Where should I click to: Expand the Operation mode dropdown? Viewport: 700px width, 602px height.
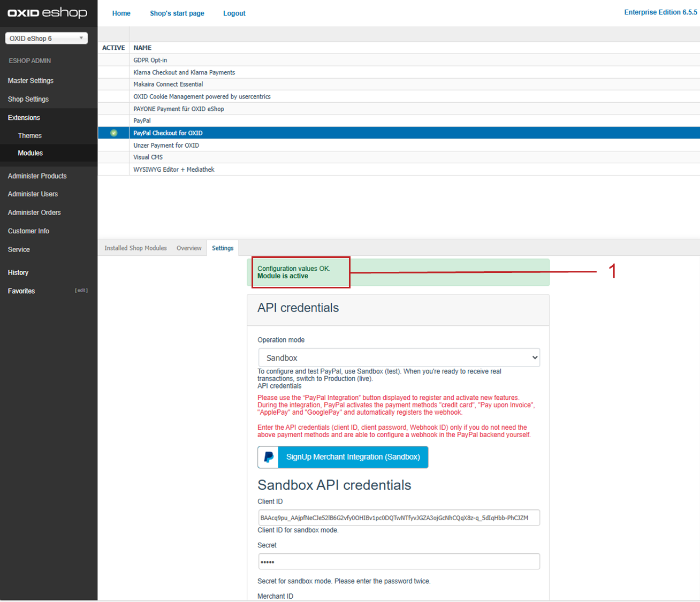tap(399, 357)
